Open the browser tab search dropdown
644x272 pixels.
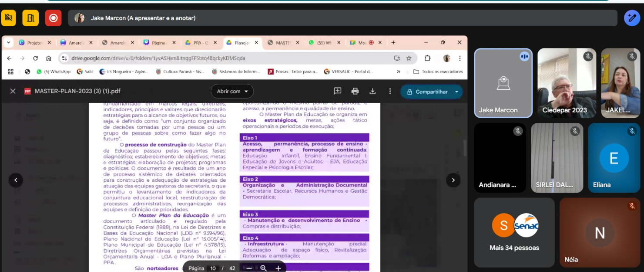point(8,42)
